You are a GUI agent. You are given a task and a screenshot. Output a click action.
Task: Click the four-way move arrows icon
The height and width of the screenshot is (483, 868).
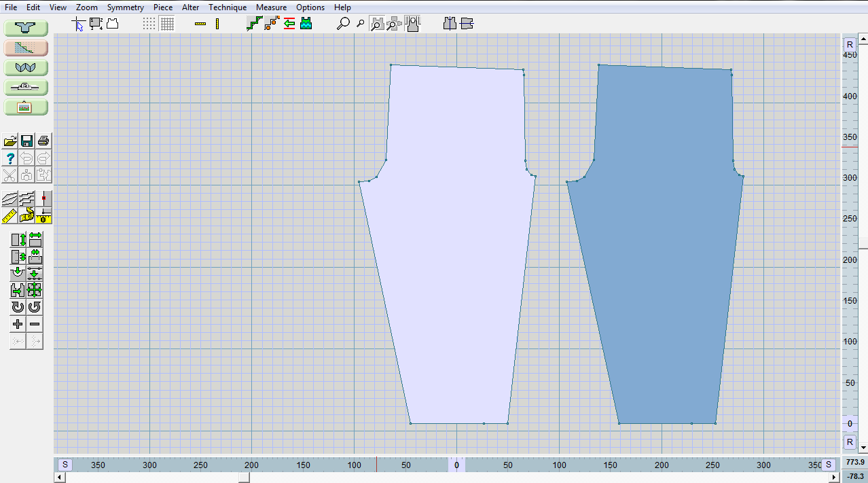(35, 290)
